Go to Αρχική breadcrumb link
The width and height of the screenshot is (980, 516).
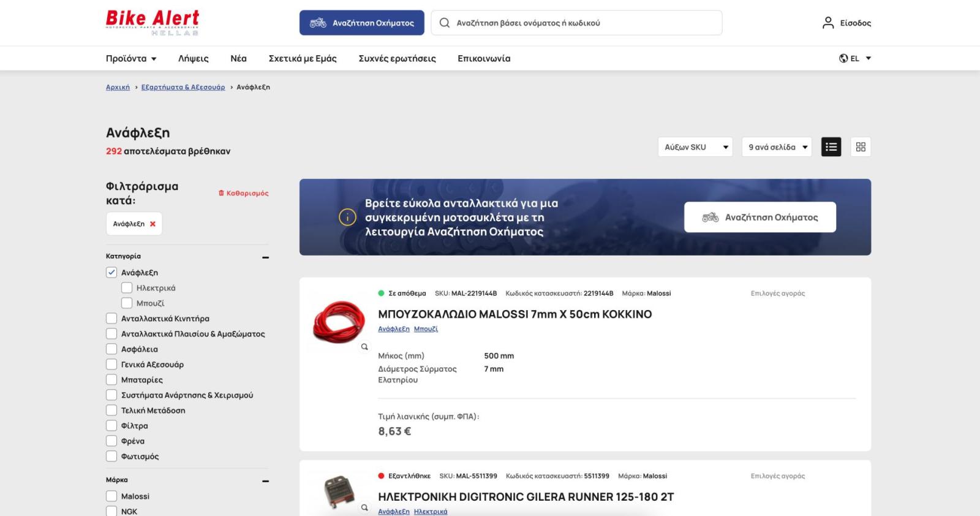click(x=118, y=87)
